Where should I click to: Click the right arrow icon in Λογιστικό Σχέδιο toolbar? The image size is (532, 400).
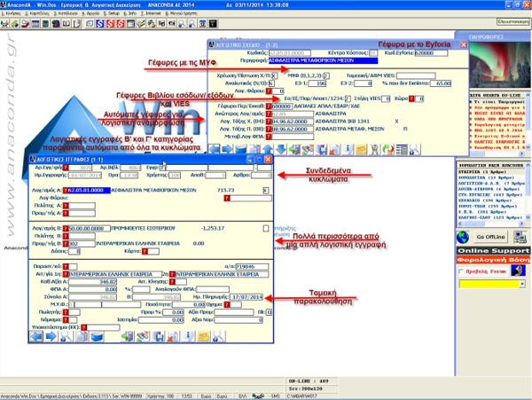[x=227, y=149]
